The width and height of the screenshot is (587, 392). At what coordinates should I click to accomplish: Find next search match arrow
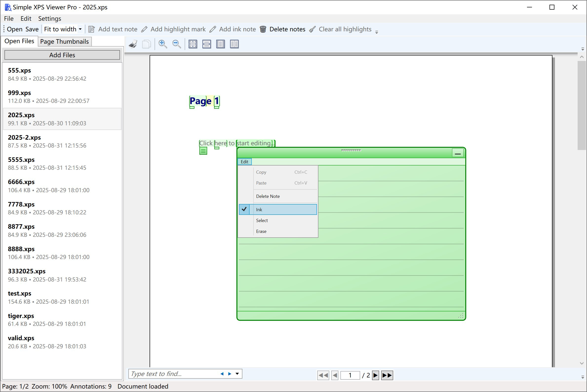(230, 374)
